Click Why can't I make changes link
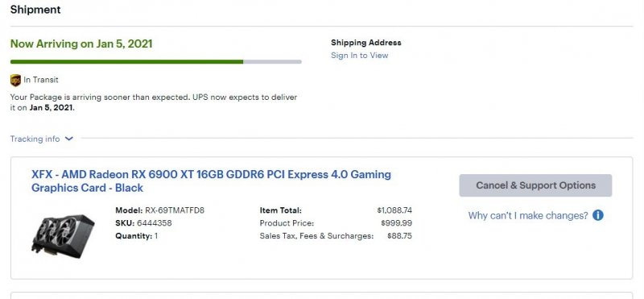 tap(528, 215)
